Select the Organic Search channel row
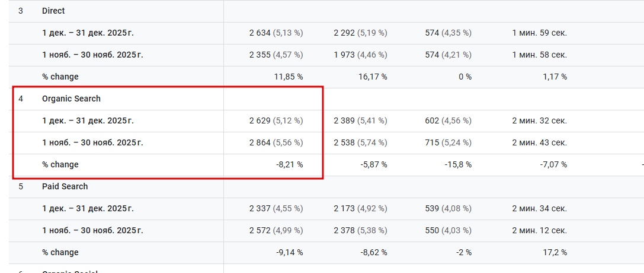This screenshot has height=273, width=644. pos(71,99)
